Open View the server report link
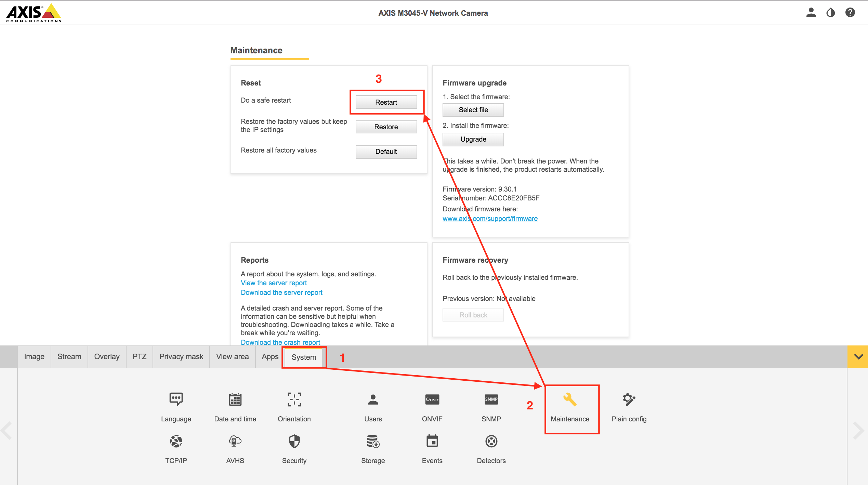The width and height of the screenshot is (868, 485). [x=274, y=283]
